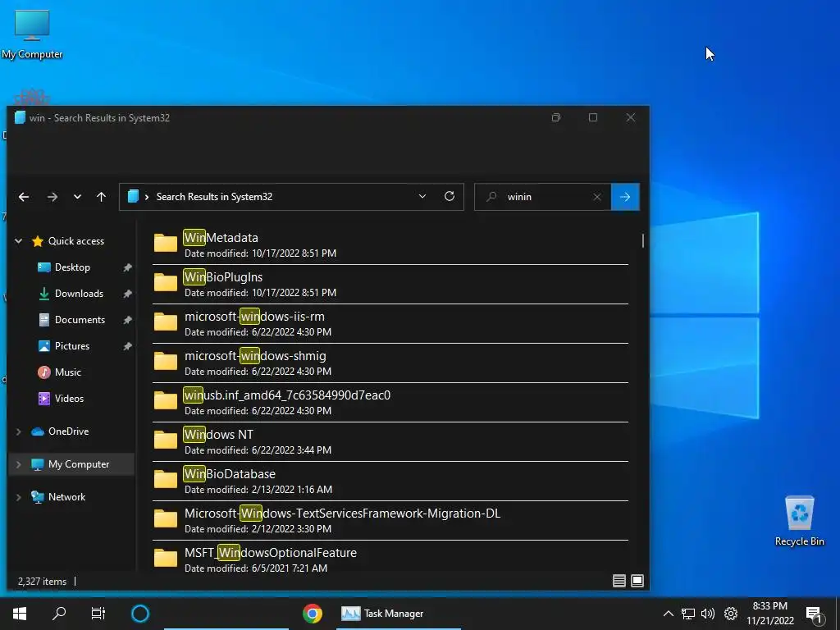Click the WinMetadata folder icon
The width and height of the screenshot is (840, 630).
[166, 243]
